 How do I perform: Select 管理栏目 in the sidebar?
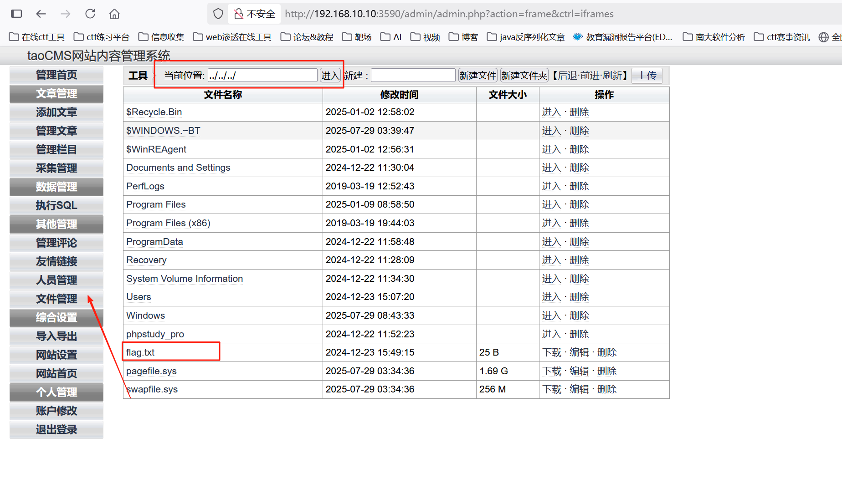click(56, 150)
